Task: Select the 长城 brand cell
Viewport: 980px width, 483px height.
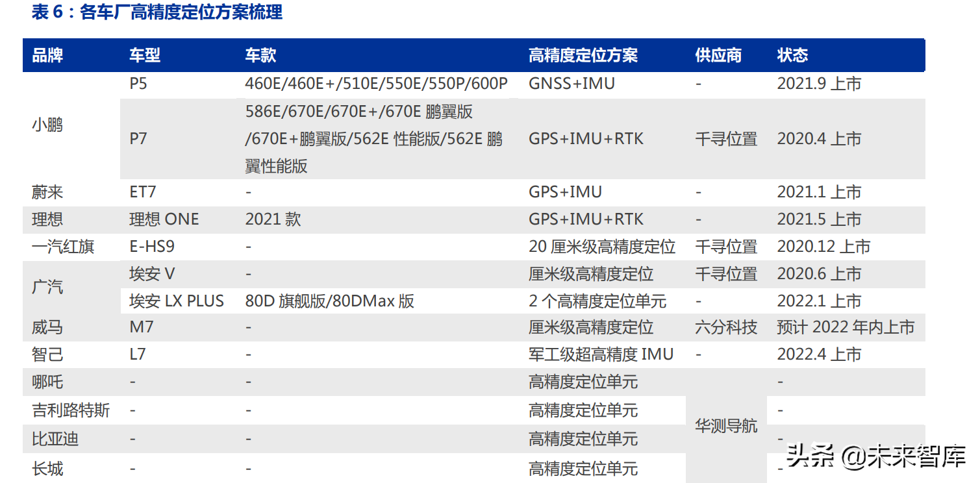Action: [47, 468]
